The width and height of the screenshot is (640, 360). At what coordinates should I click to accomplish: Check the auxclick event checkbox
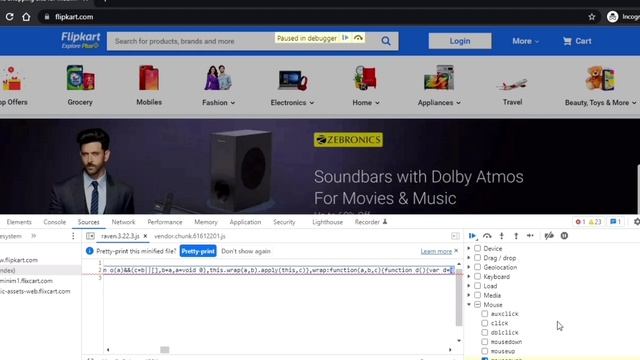[x=484, y=313]
